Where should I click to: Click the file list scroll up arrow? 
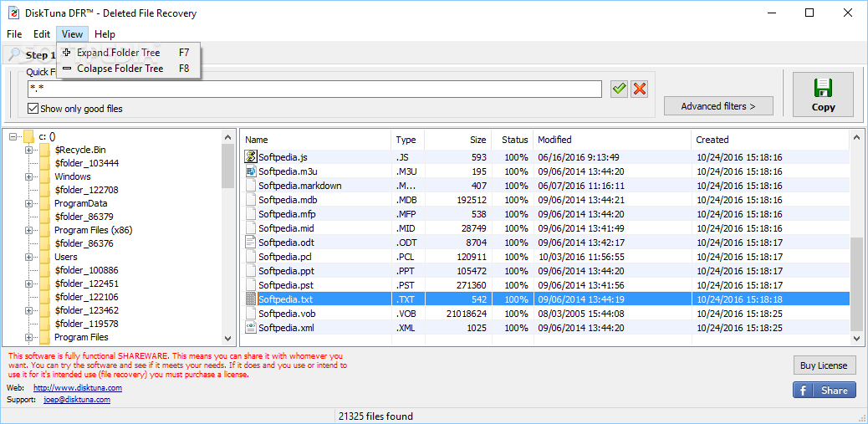[x=856, y=136]
